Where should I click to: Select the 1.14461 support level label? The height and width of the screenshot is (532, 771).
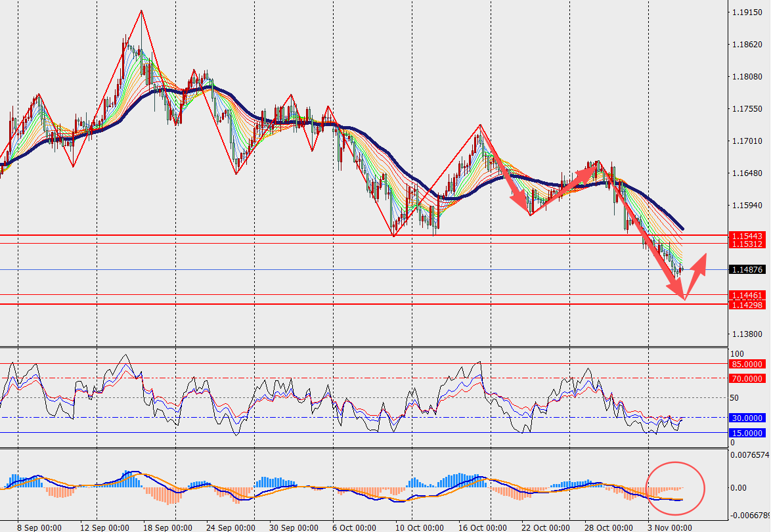[x=749, y=296]
